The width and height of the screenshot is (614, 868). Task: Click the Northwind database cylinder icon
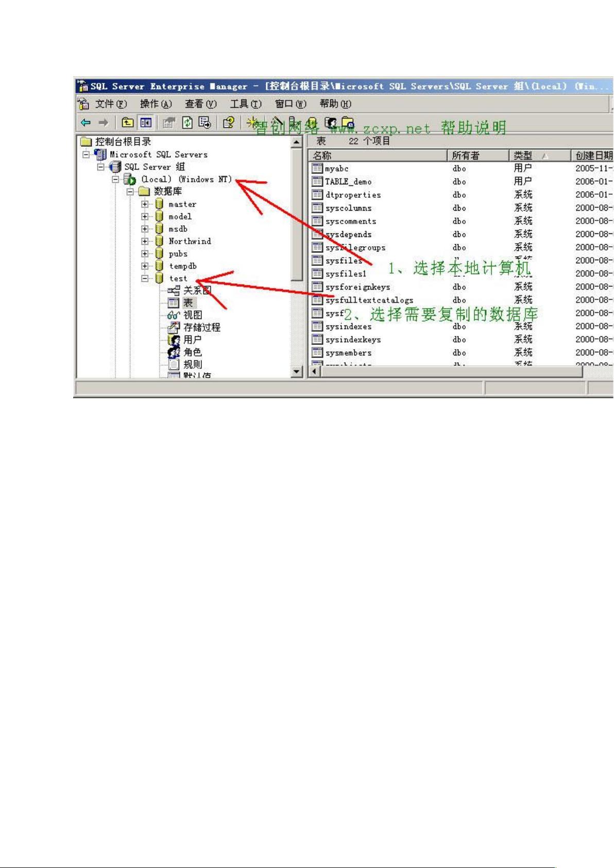click(159, 241)
